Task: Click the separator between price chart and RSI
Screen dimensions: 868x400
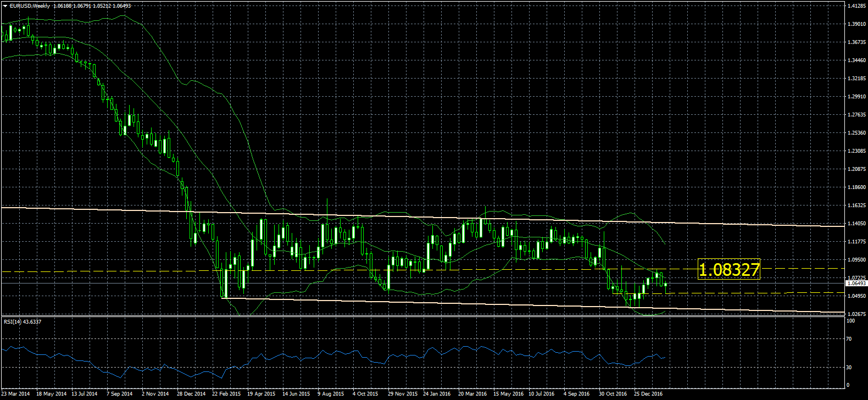Action: click(x=422, y=316)
